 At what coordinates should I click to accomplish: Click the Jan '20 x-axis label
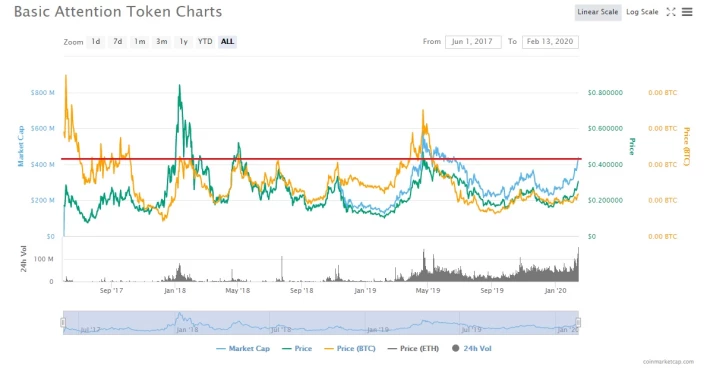(556, 290)
